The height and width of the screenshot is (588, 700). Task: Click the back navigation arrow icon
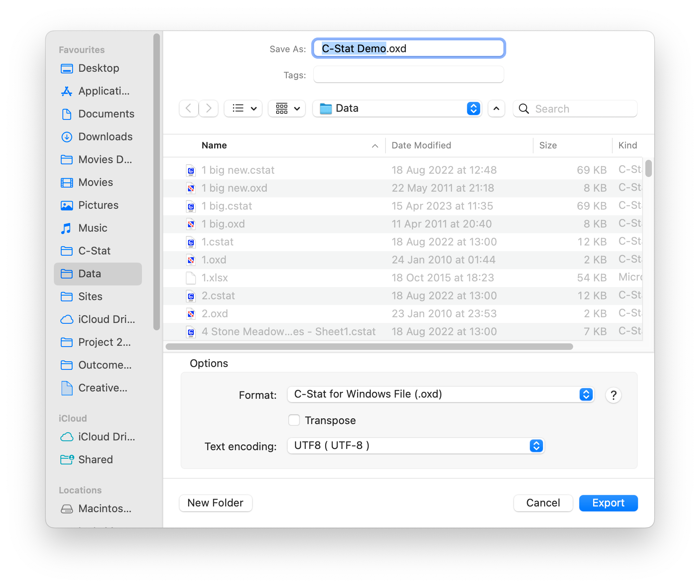pos(188,108)
